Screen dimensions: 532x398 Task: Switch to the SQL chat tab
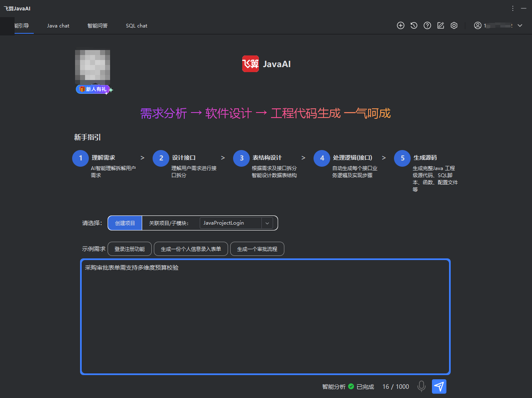[x=136, y=26]
